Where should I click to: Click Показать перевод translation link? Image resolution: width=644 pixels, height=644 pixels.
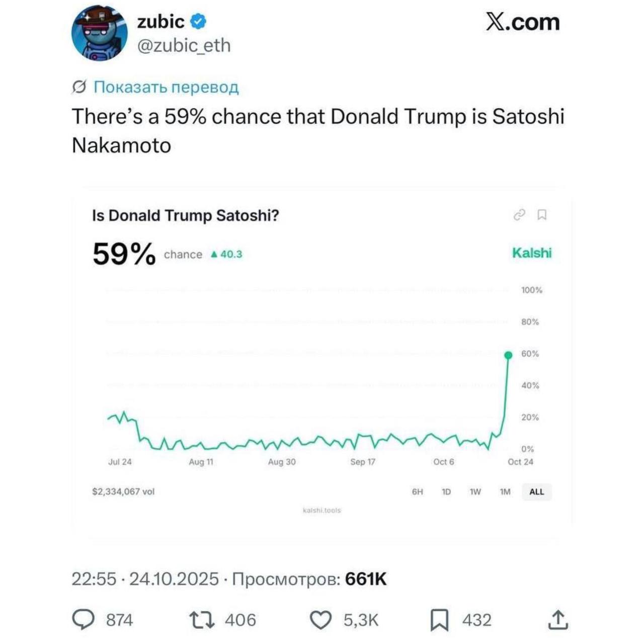click(x=166, y=87)
